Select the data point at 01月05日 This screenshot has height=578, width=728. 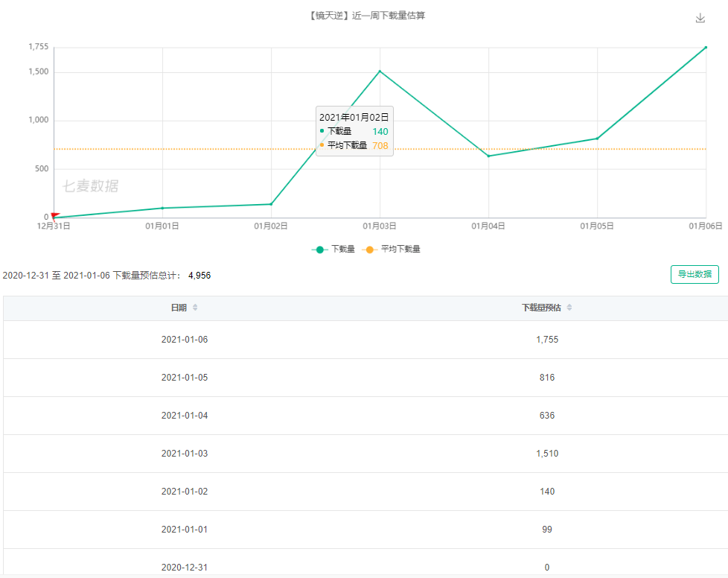pos(597,139)
